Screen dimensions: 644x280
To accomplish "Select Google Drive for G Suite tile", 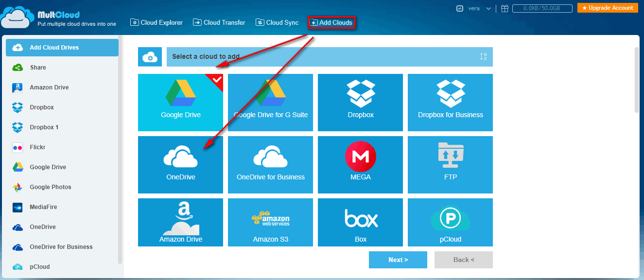I will [271, 103].
